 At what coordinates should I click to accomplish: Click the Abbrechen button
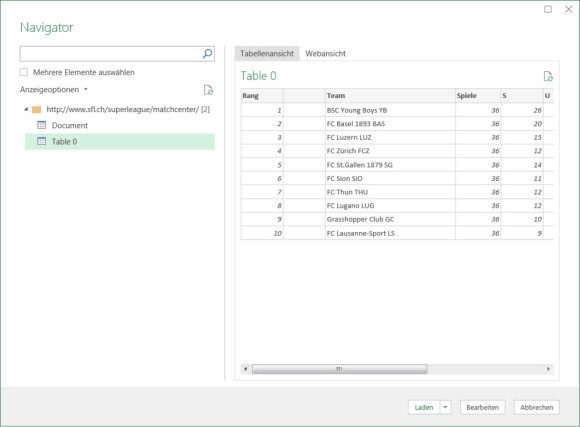click(x=537, y=407)
